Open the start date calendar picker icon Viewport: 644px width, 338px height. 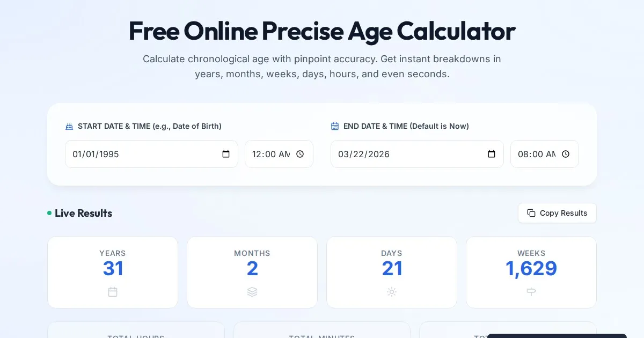226,154
